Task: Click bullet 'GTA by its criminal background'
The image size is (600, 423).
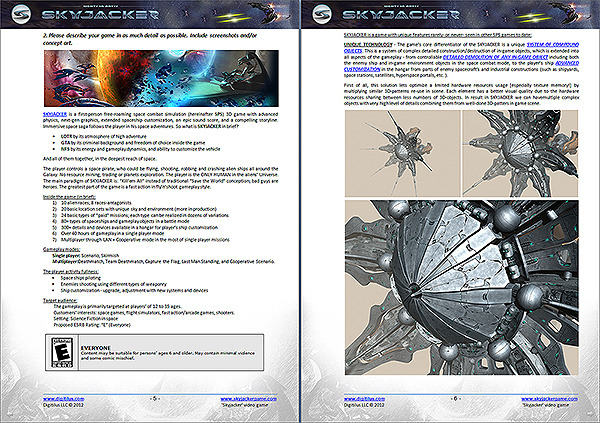Action: (x=133, y=143)
